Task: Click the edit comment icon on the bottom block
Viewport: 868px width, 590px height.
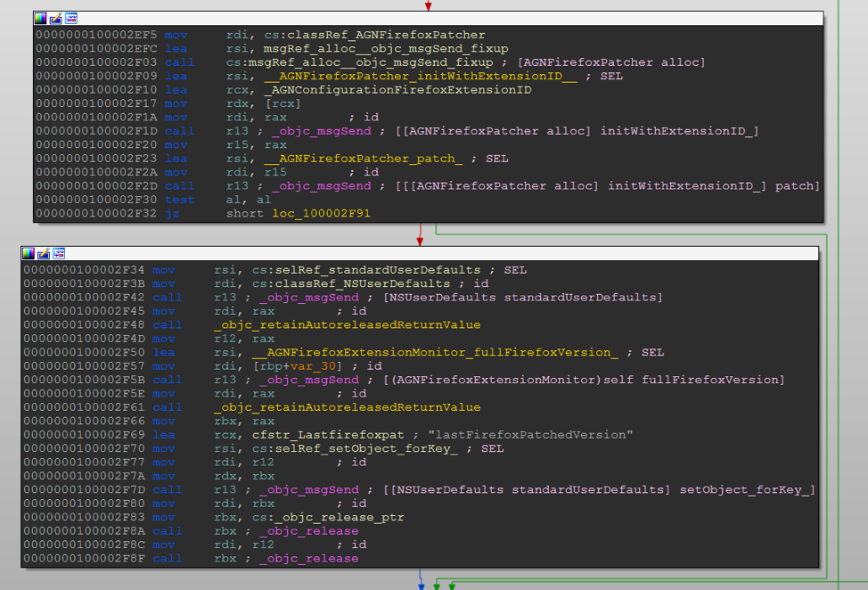Action: pos(44,253)
